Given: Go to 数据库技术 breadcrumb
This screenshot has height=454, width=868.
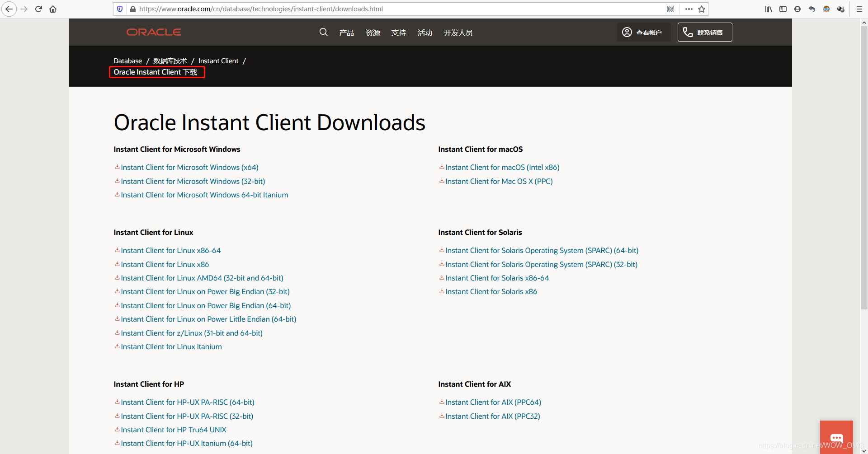Looking at the screenshot, I should (170, 61).
